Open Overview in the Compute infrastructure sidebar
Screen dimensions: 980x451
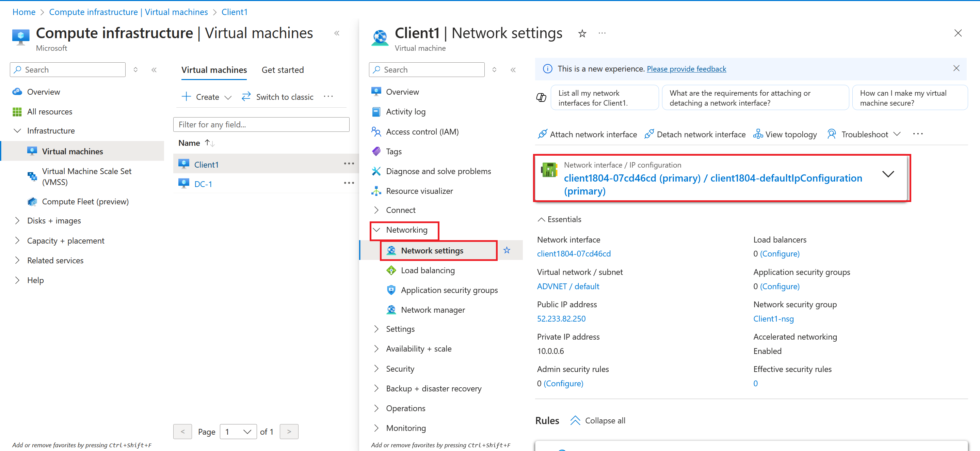point(43,92)
